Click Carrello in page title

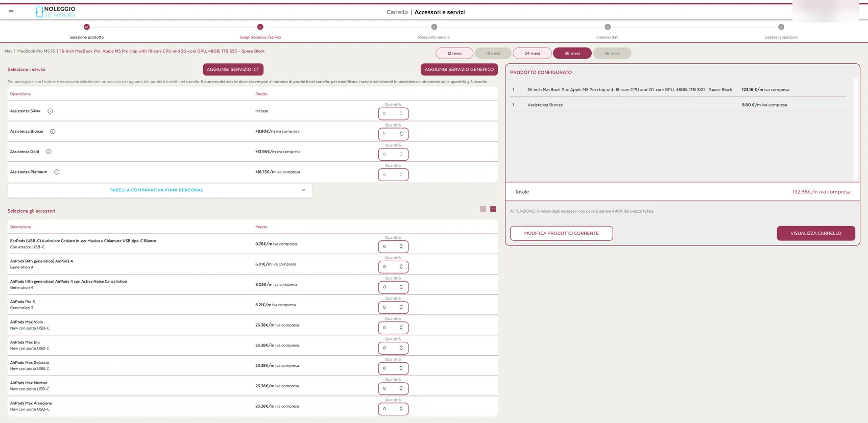point(397,12)
